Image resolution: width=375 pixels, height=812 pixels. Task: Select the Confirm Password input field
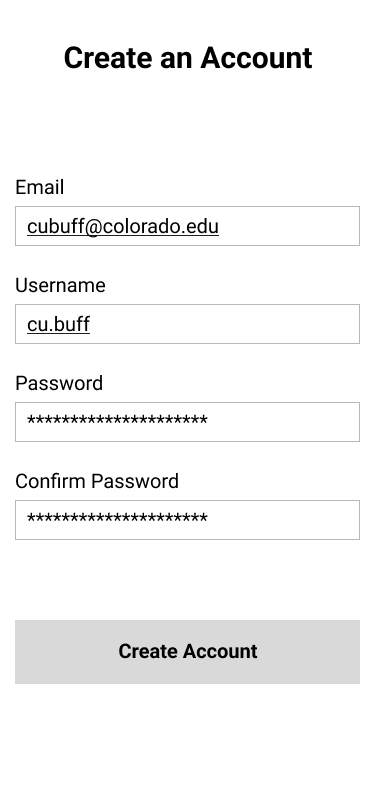pos(187,519)
